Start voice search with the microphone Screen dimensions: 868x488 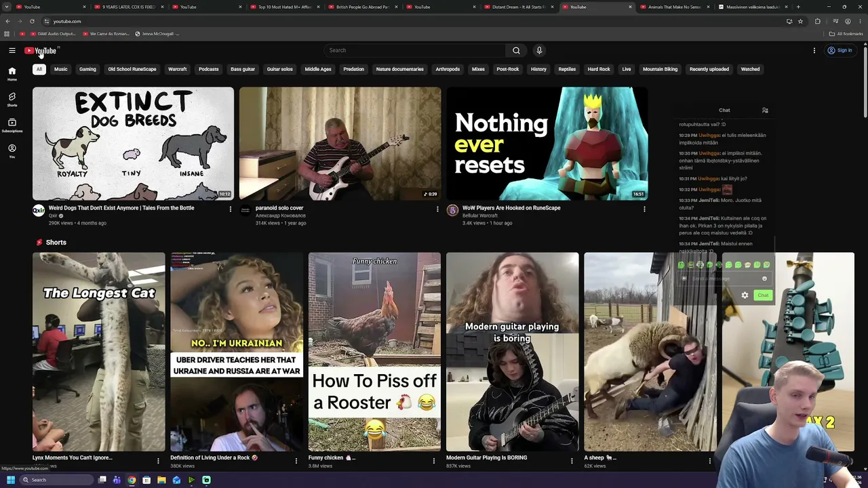pos(539,50)
